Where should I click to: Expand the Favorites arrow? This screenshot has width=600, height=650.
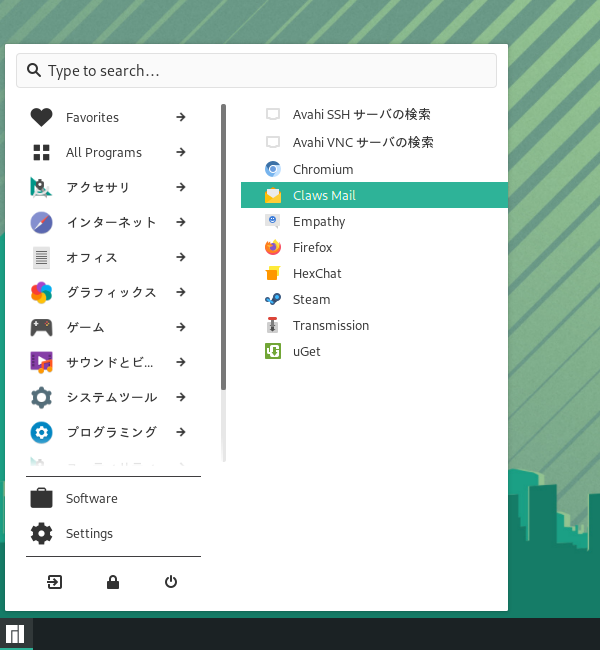[x=180, y=117]
